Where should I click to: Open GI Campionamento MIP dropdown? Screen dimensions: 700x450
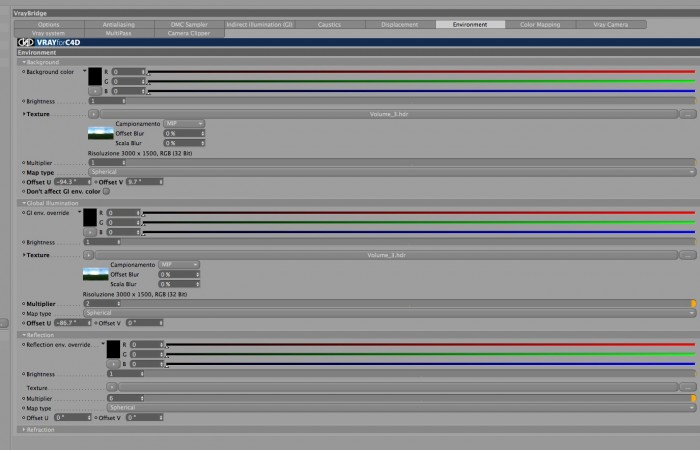coord(179,265)
